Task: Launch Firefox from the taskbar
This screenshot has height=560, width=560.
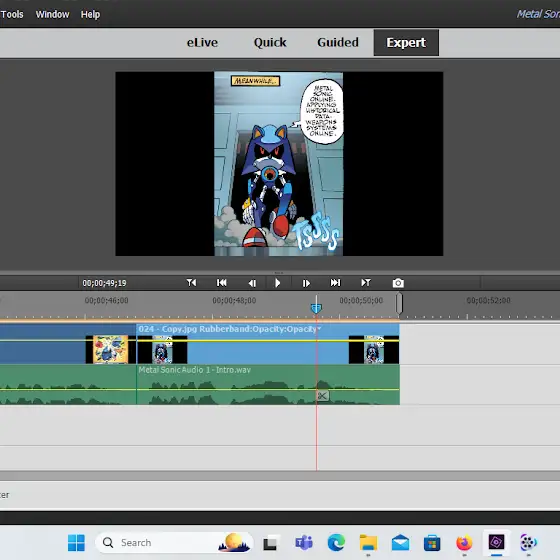Action: pos(464,543)
